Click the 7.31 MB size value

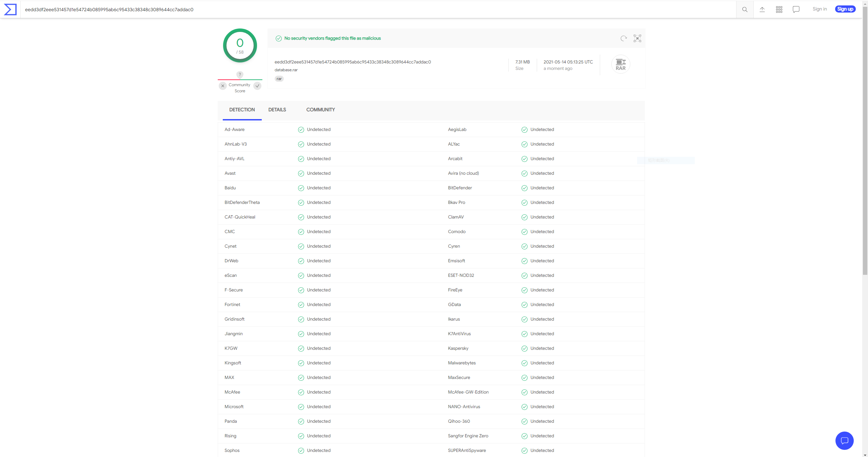tap(522, 62)
